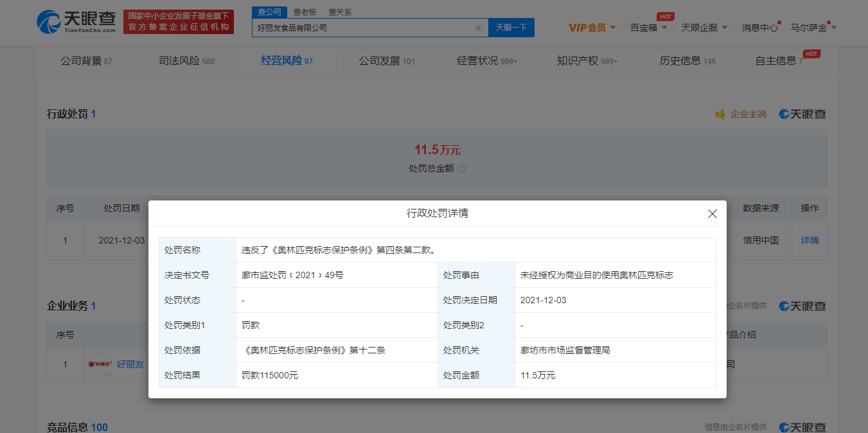Click the 《奥林匹克标志保护条例》第十二条 basis value
Image resolution: width=868 pixels, height=433 pixels.
[x=314, y=350]
